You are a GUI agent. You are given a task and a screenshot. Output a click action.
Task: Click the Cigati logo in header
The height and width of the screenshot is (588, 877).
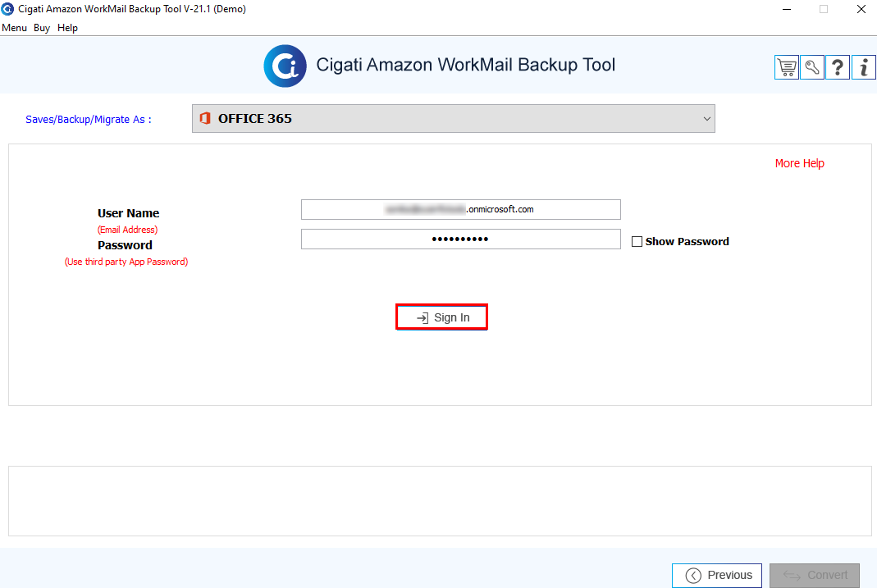pyautogui.click(x=285, y=66)
